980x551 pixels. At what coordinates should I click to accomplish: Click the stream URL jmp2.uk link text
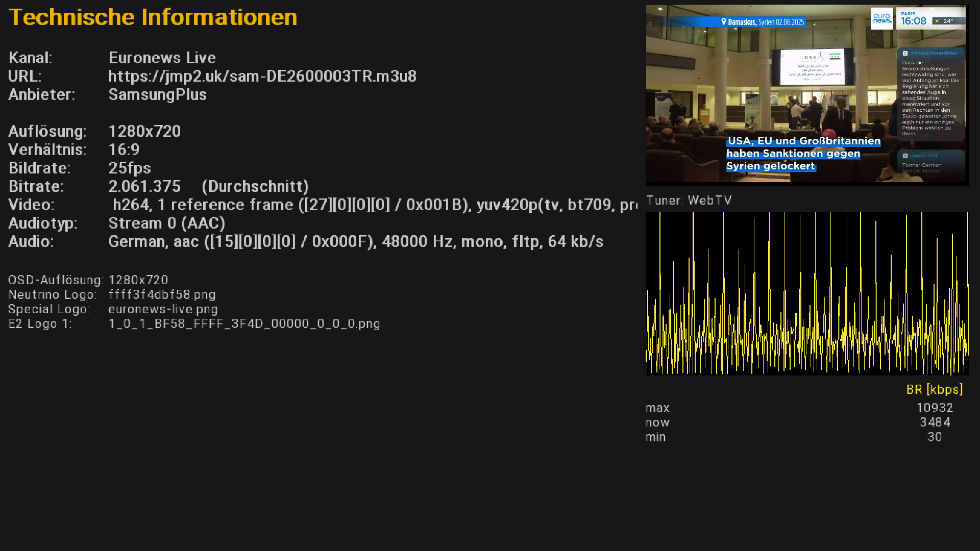(x=262, y=77)
